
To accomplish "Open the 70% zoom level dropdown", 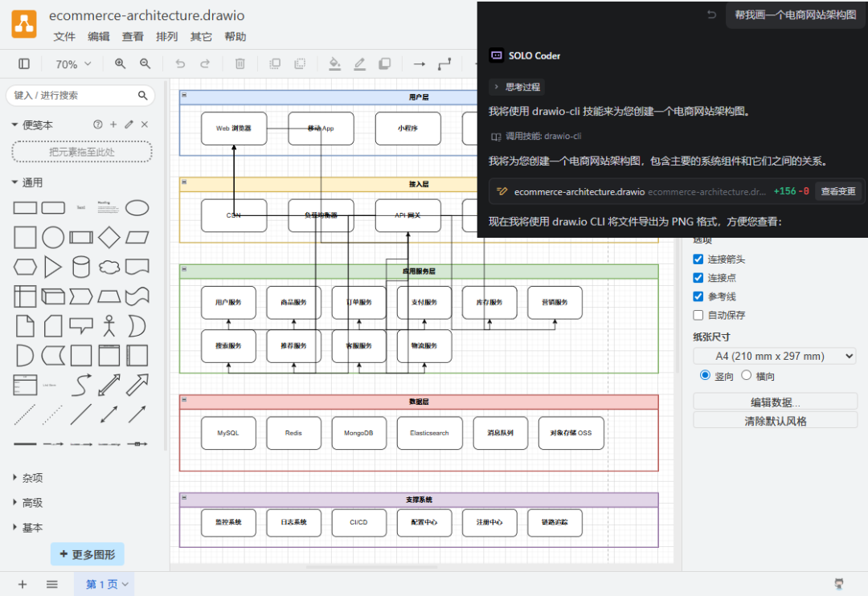I will (x=73, y=64).
